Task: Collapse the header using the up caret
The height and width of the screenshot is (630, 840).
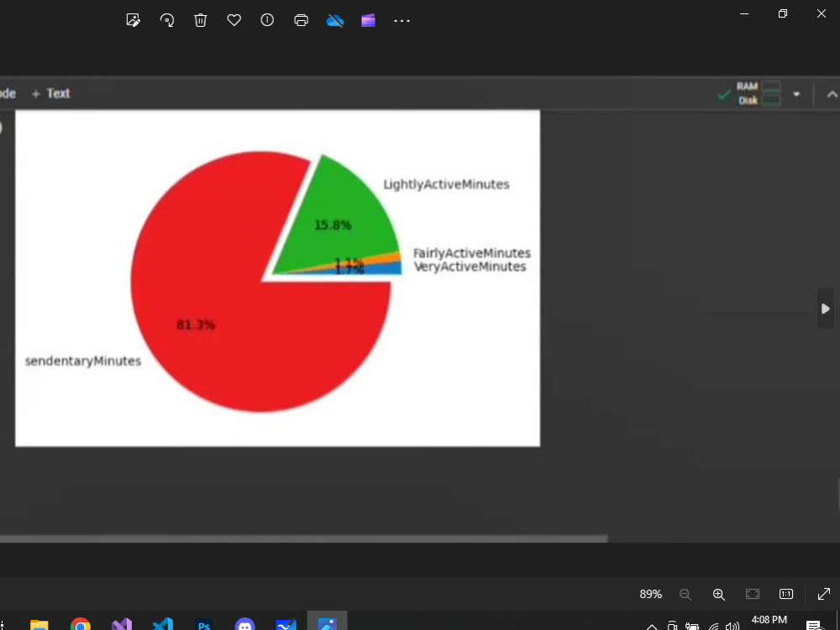Action: (x=832, y=95)
